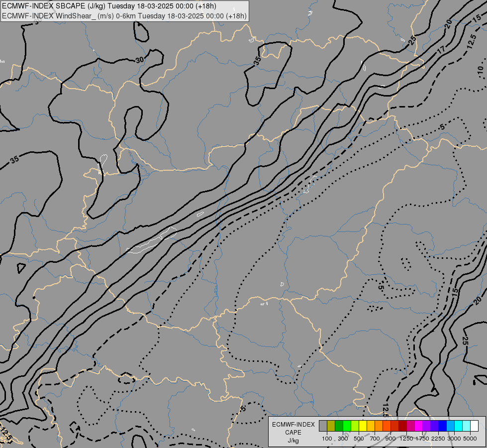Screen dimensions: 487x448
Task: Click the 25 contour label near top right
Action: pyautogui.click(x=412, y=40)
